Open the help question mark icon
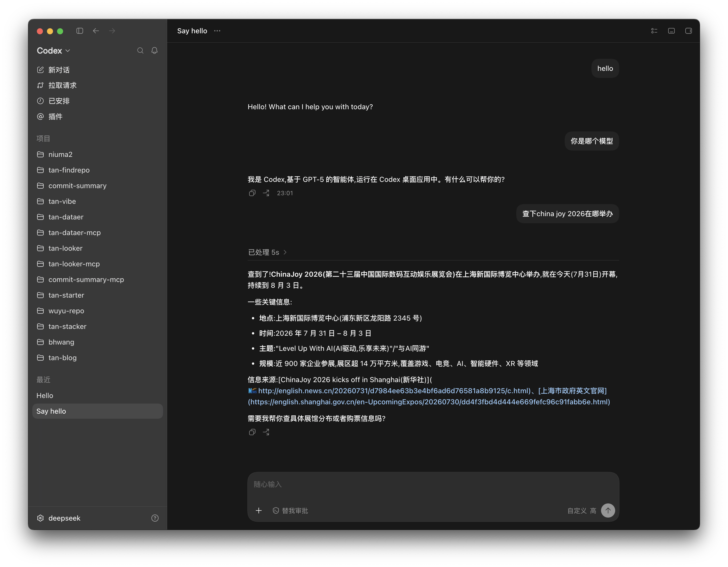Screen dimensions: 728x567 155,518
